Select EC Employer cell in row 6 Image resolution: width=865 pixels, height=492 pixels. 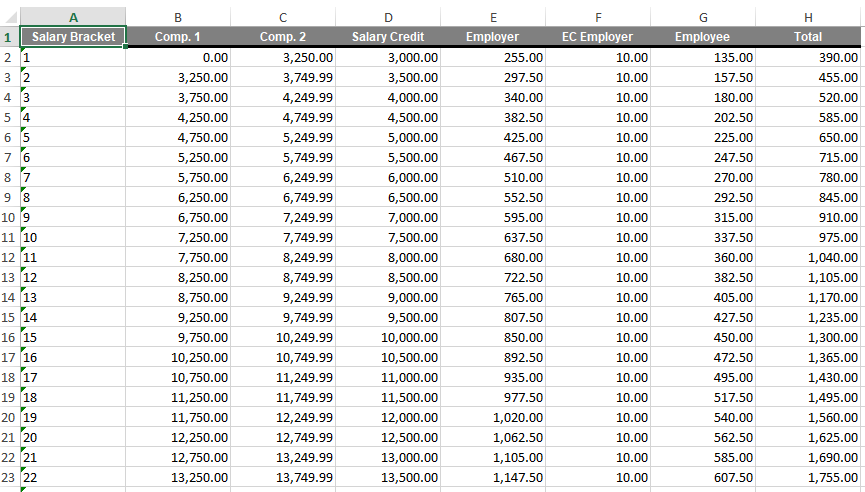[x=598, y=137]
